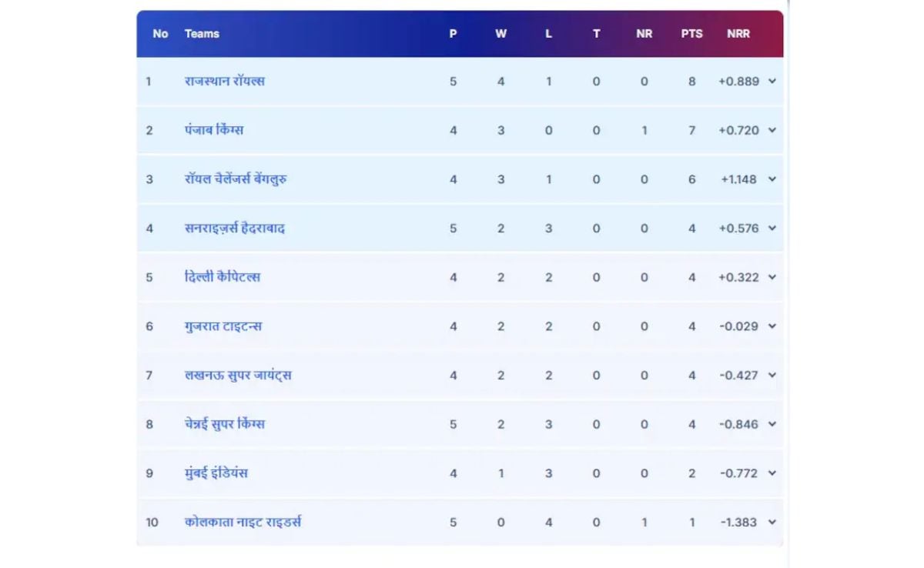Sort table by the PTS column
924x568 pixels.
point(691,33)
